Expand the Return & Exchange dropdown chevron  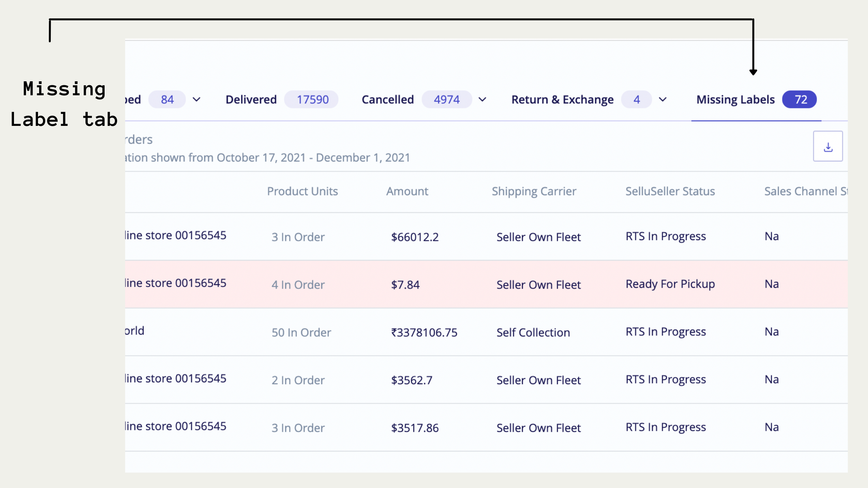point(663,100)
